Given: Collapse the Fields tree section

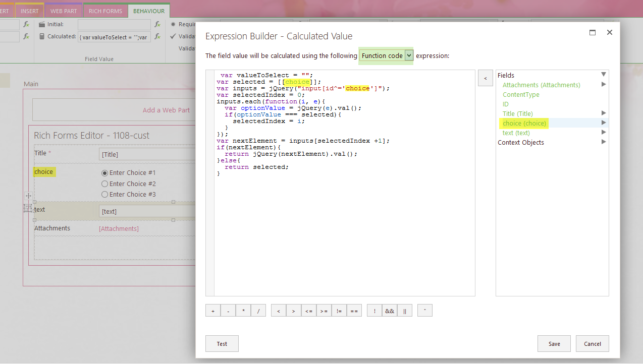Looking at the screenshot, I should [x=603, y=75].
